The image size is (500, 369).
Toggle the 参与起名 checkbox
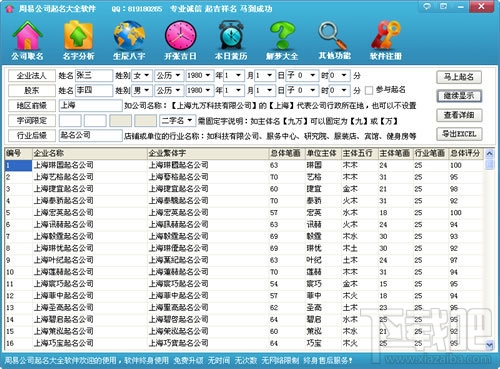click(369, 90)
